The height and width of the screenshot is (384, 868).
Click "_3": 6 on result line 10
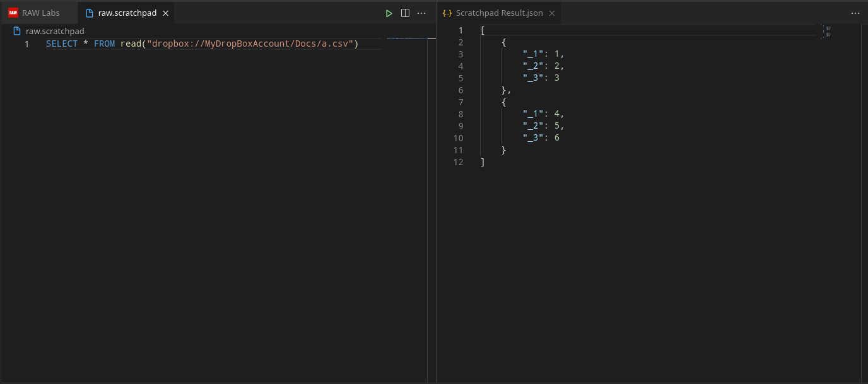pyautogui.click(x=541, y=138)
